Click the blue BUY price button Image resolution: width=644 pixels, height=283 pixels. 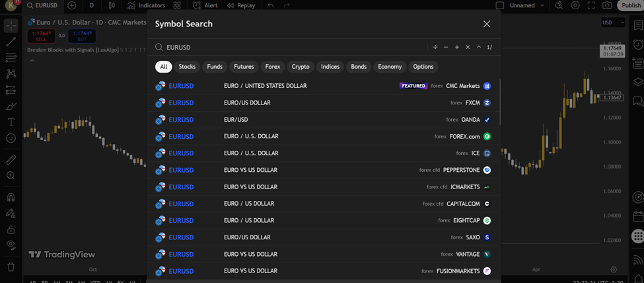point(82,36)
